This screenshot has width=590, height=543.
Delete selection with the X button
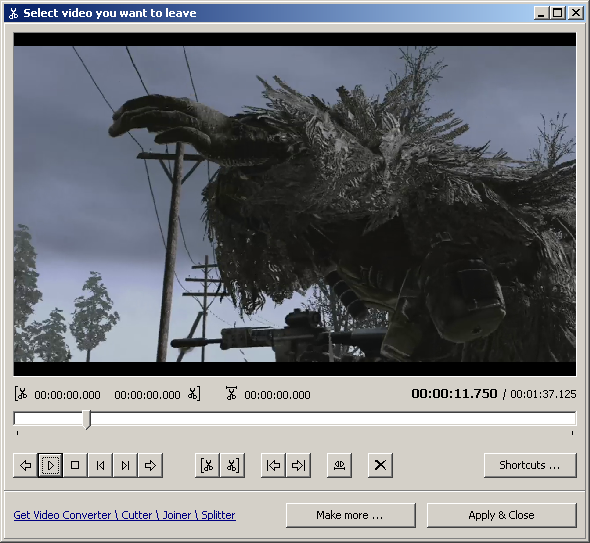pos(380,465)
